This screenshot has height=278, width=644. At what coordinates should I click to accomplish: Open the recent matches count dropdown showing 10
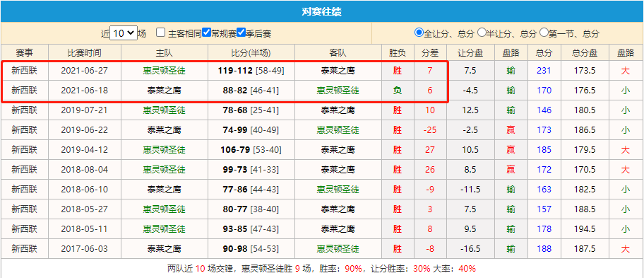click(124, 33)
